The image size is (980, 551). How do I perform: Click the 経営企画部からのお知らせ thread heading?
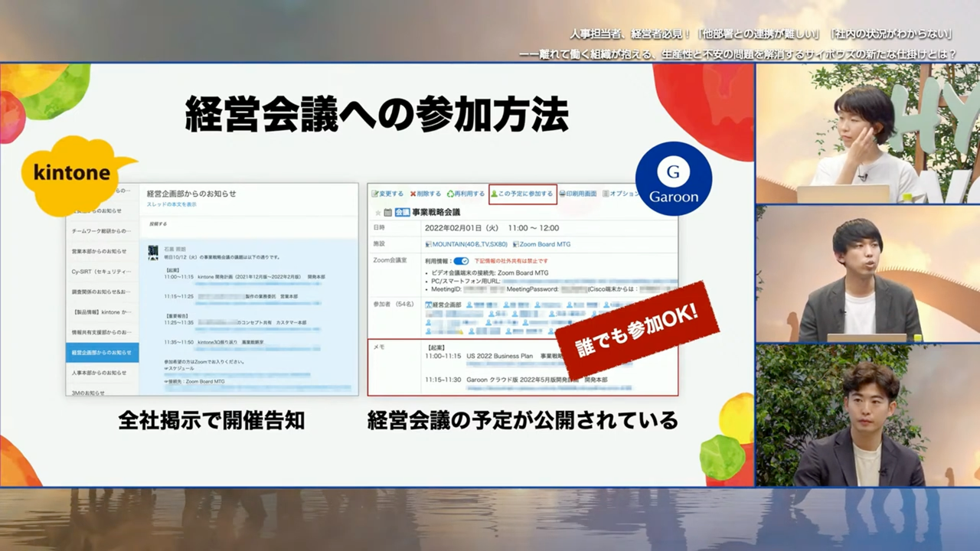tap(191, 194)
